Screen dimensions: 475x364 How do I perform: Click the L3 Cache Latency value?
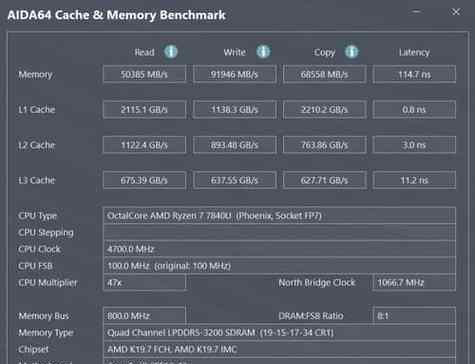414,180
